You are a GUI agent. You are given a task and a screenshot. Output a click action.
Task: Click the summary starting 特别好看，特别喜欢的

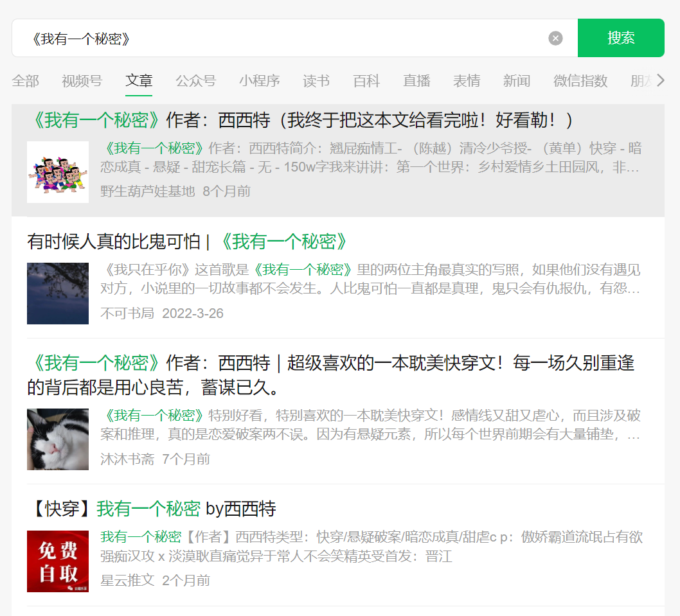coord(370,425)
